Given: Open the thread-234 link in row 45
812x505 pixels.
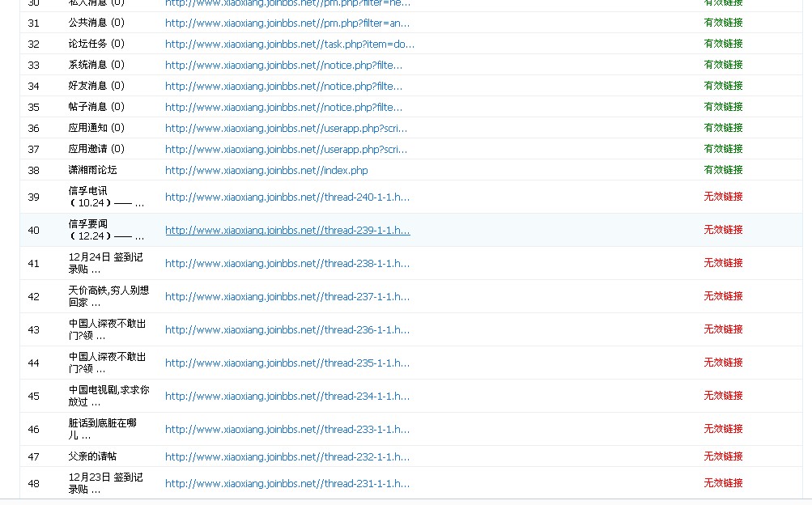Looking at the screenshot, I should (287, 396).
